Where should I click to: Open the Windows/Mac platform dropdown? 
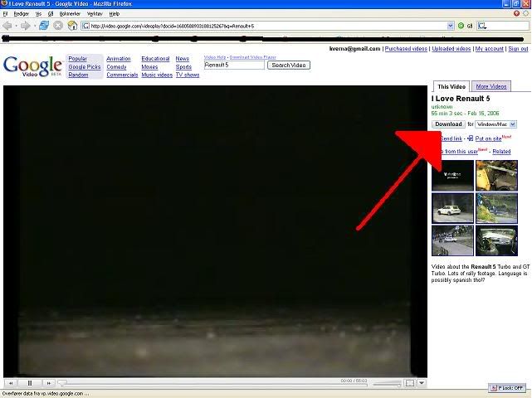(495, 124)
